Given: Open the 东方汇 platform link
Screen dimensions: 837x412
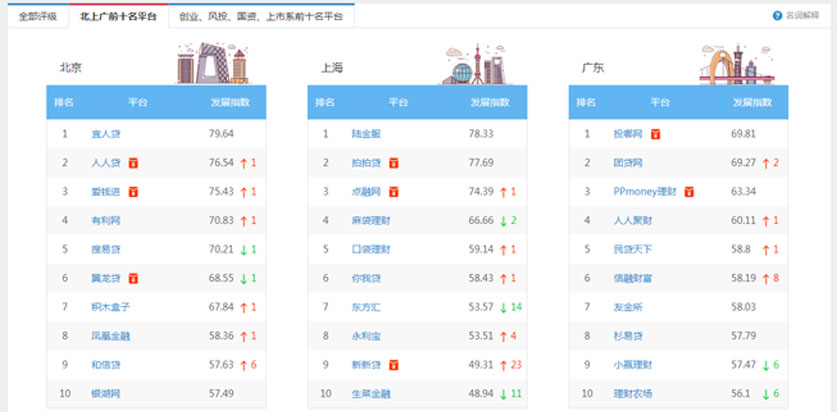Looking at the screenshot, I should coord(367,307).
